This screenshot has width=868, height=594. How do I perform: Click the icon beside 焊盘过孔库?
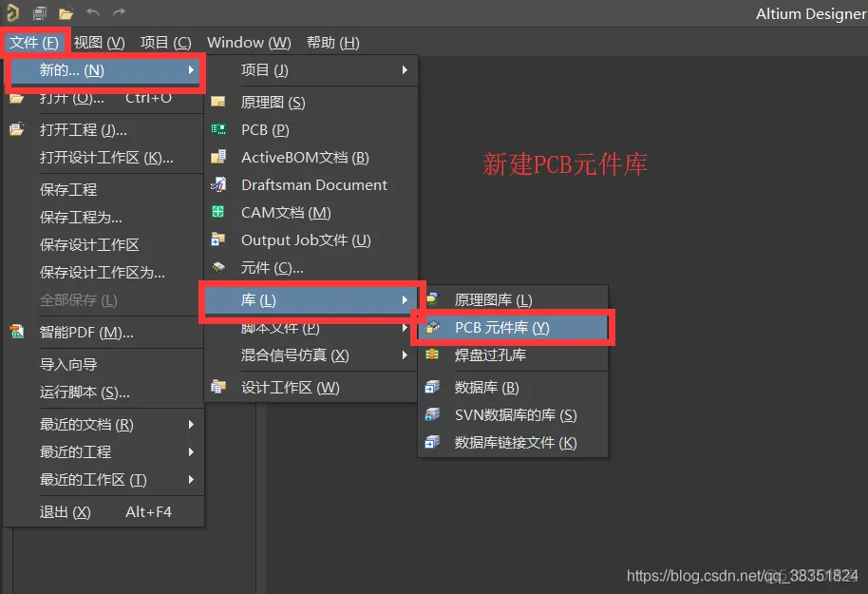point(432,354)
